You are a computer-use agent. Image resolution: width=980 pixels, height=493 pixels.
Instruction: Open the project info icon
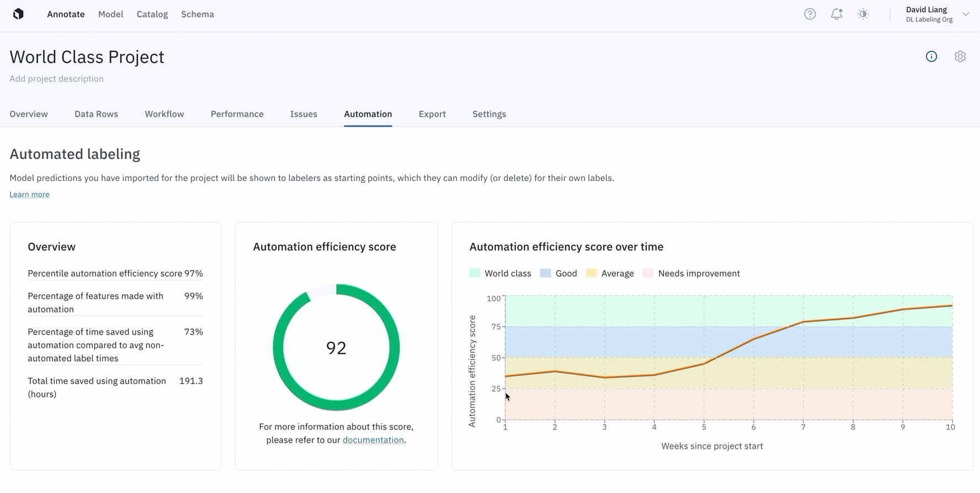tap(931, 56)
